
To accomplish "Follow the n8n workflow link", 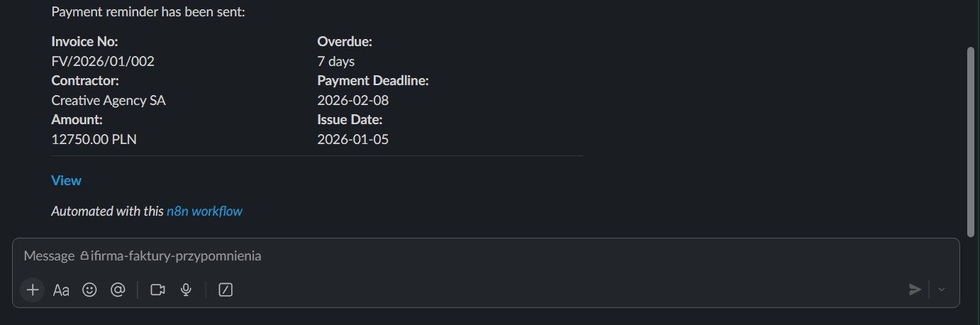I will point(204,211).
